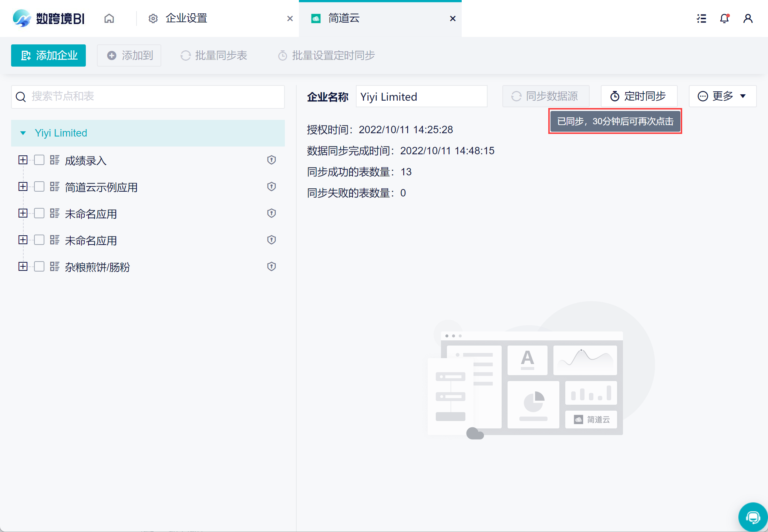Switch to the 企业设置 tab
Image resolution: width=768 pixels, height=532 pixels.
[186, 18]
